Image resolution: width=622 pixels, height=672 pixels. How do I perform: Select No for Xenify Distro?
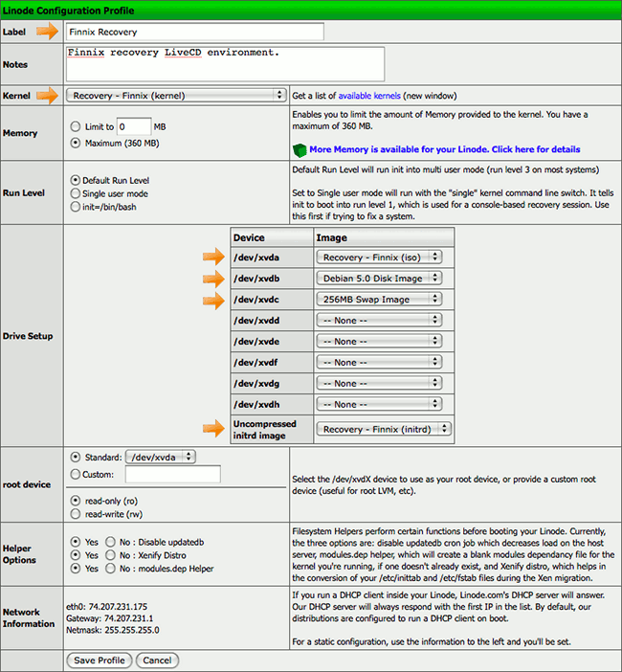pos(110,555)
